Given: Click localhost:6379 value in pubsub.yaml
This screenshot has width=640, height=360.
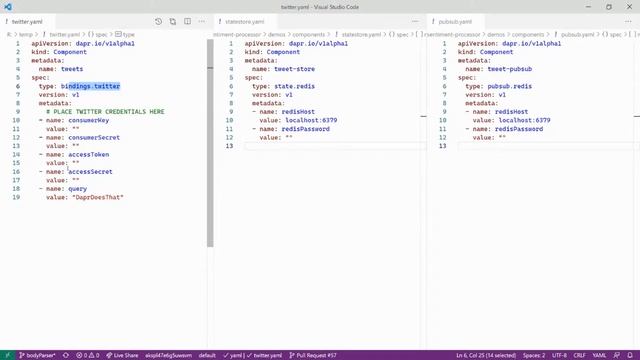Looking at the screenshot, I should tap(524, 120).
